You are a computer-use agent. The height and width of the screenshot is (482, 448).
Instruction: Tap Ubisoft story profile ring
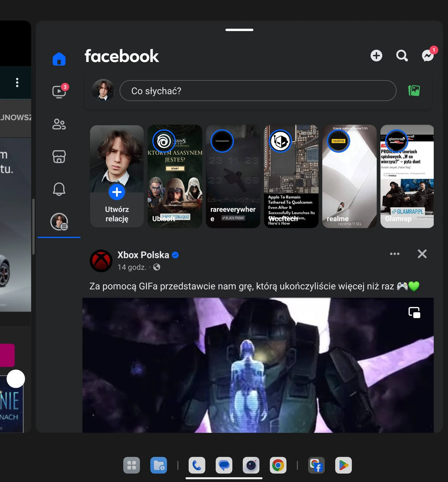pos(164,141)
